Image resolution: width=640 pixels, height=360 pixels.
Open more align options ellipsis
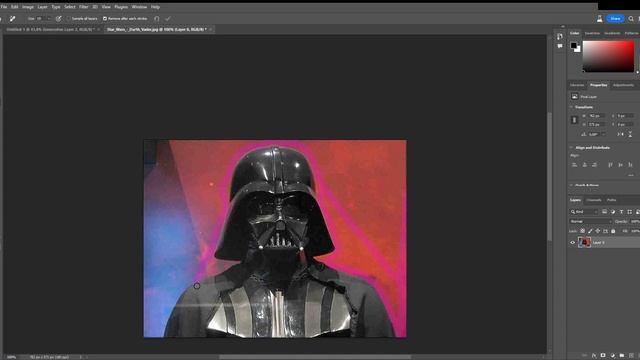tap(631, 175)
